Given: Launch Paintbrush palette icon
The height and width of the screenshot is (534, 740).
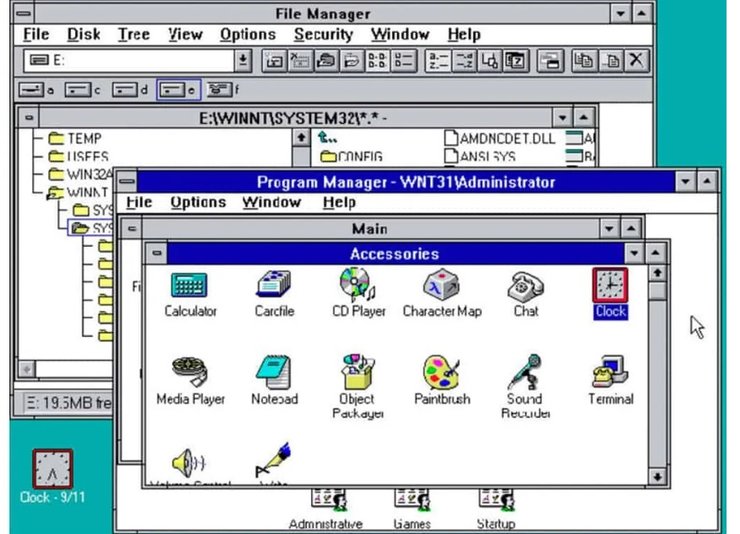Looking at the screenshot, I should click(442, 372).
